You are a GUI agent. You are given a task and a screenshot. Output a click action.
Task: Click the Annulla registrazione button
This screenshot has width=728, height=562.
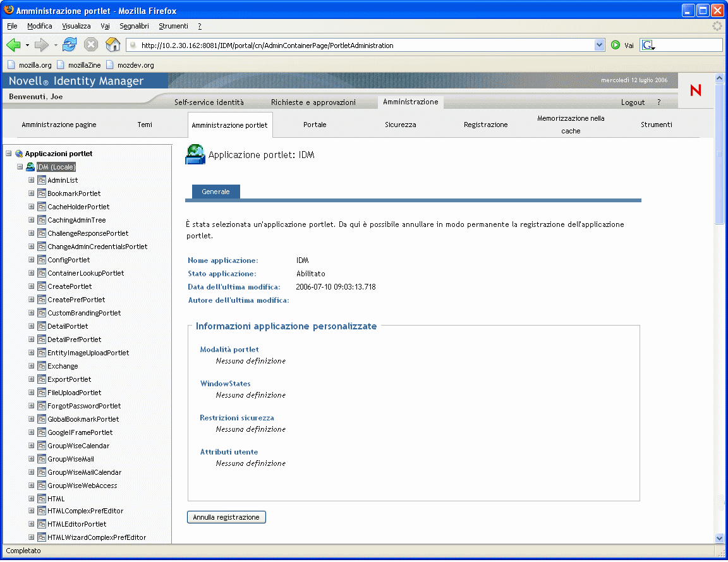click(x=226, y=517)
